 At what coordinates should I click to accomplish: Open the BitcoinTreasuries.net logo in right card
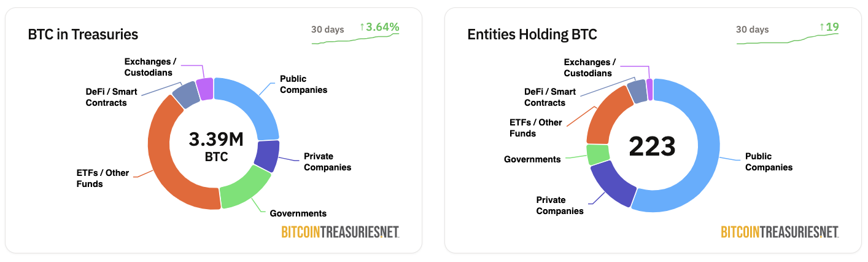(x=780, y=231)
